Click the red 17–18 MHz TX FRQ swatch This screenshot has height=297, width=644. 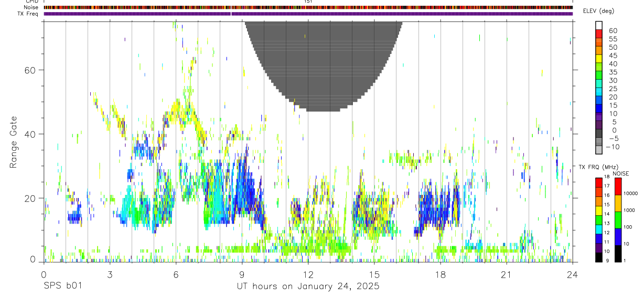[599, 182]
